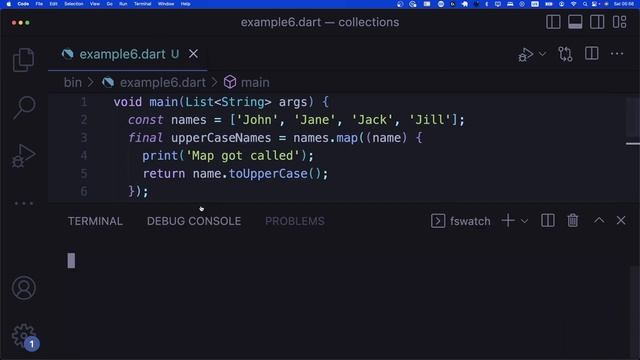640x360 pixels.
Task: Open the Accounts menu icon
Action: pos(24,288)
